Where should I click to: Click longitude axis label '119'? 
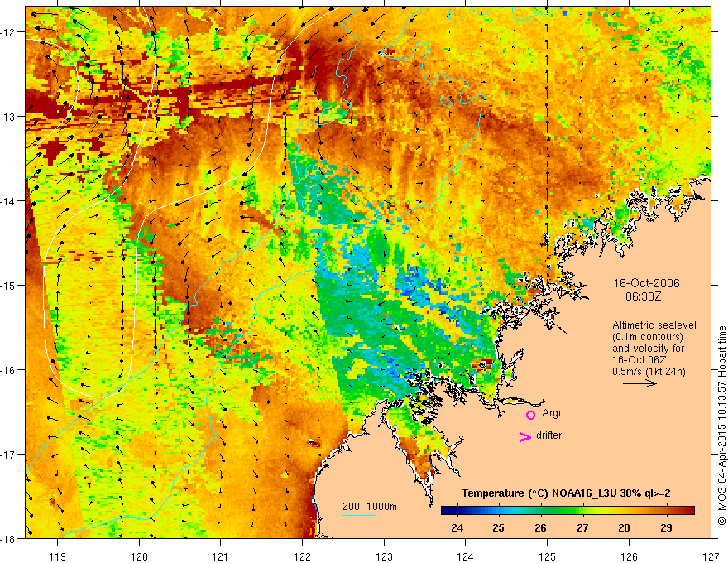tap(57, 556)
